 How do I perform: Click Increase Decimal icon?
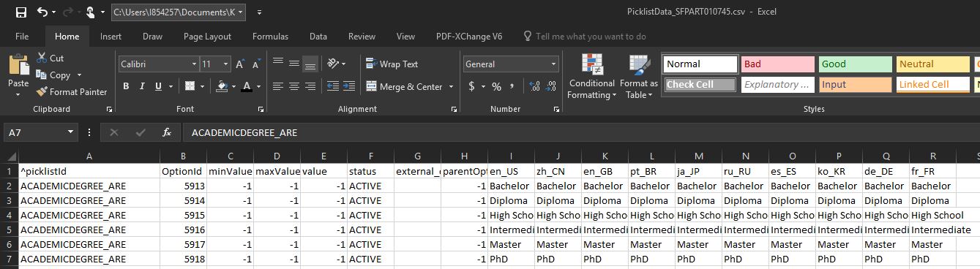534,86
